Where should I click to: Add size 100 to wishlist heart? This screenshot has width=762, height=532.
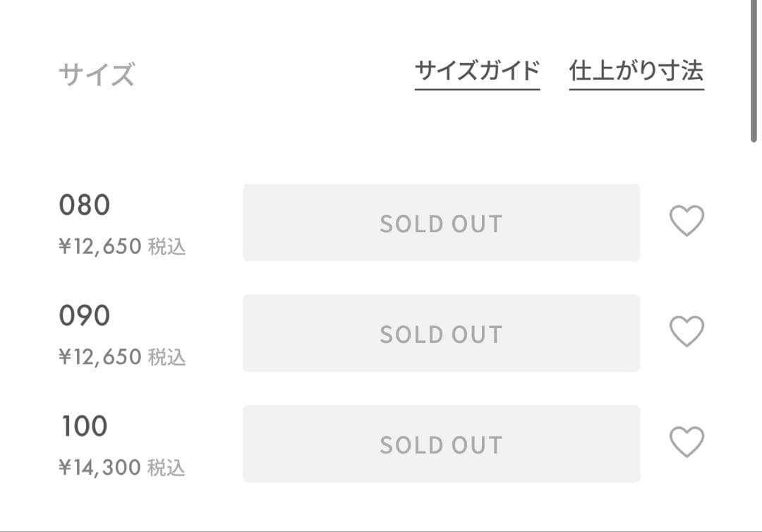pos(686,442)
